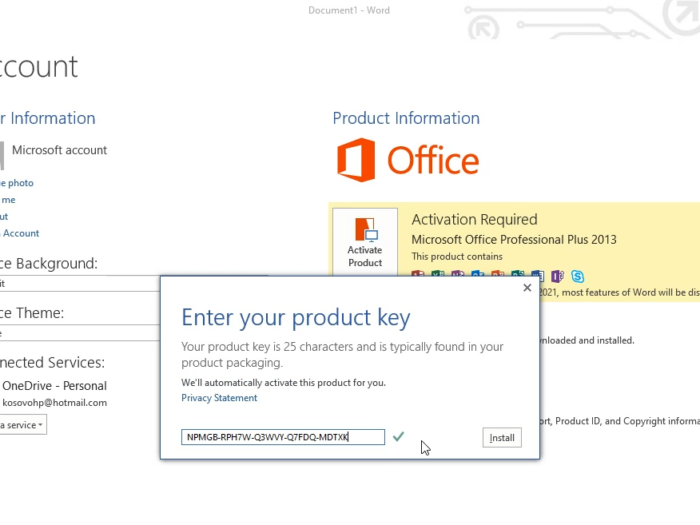Click the We'll automatically activate this product text
700x525 pixels.
click(x=283, y=383)
